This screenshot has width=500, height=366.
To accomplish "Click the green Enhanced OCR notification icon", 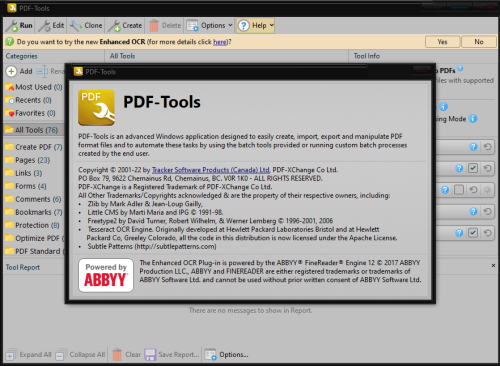I will click(10, 42).
